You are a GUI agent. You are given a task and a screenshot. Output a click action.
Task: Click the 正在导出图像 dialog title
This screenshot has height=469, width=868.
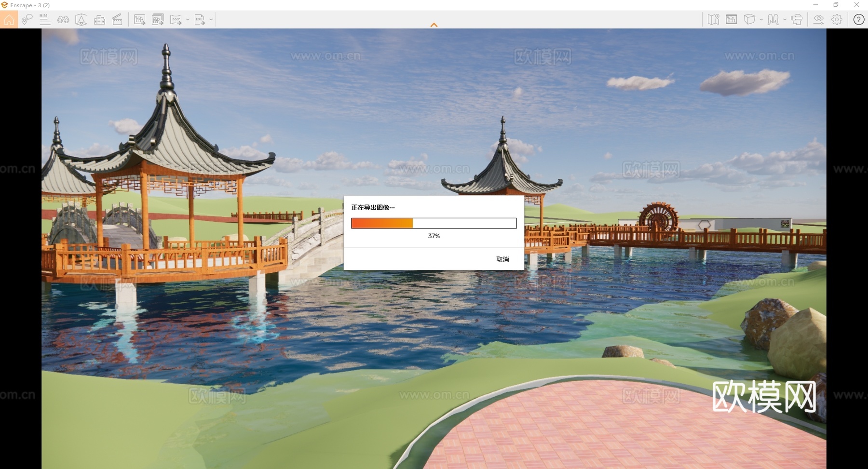[x=373, y=207]
